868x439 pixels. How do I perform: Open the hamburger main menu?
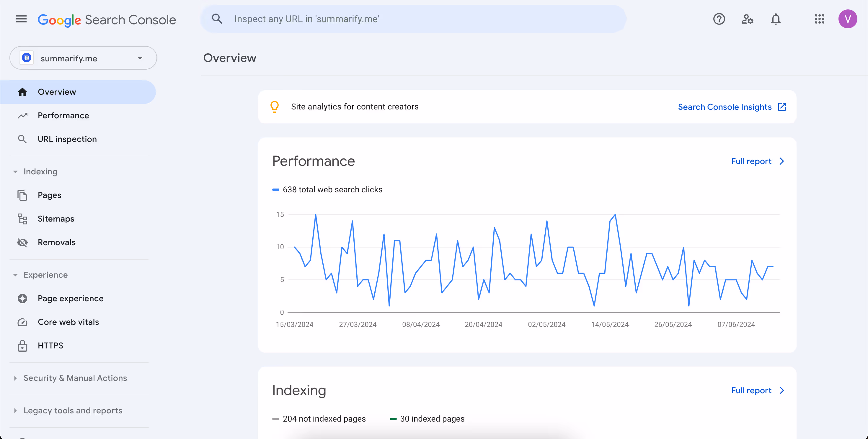(x=21, y=19)
